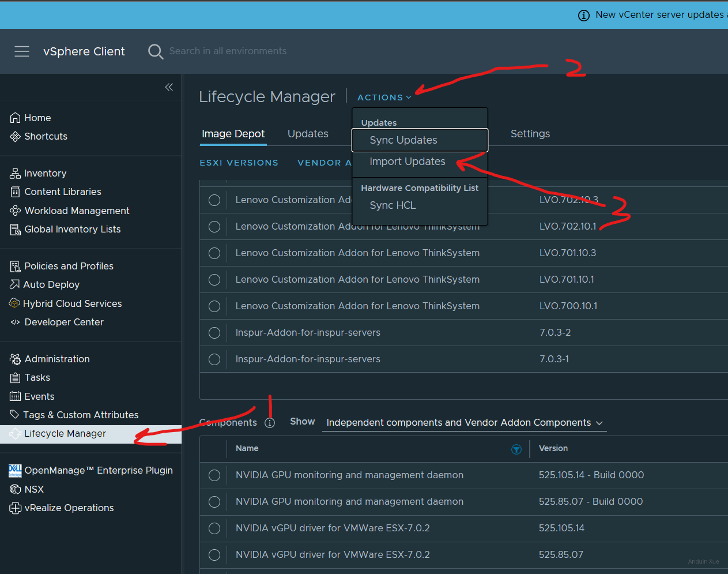Select NVIDIA vGPU driver 525.105.14 radio button
This screenshot has height=574, width=728.
coord(214,528)
